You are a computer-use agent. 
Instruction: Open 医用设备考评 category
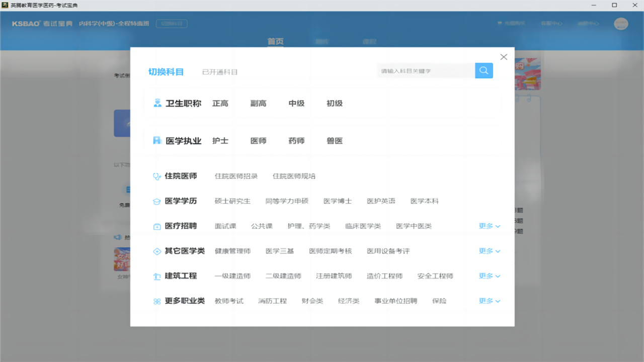[x=388, y=251]
